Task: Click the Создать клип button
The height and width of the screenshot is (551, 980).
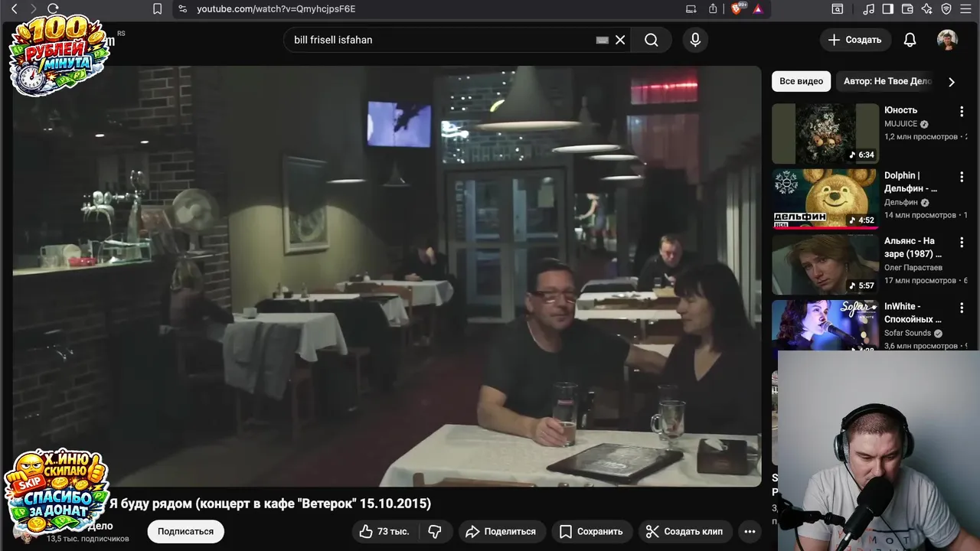Action: [x=684, y=531]
